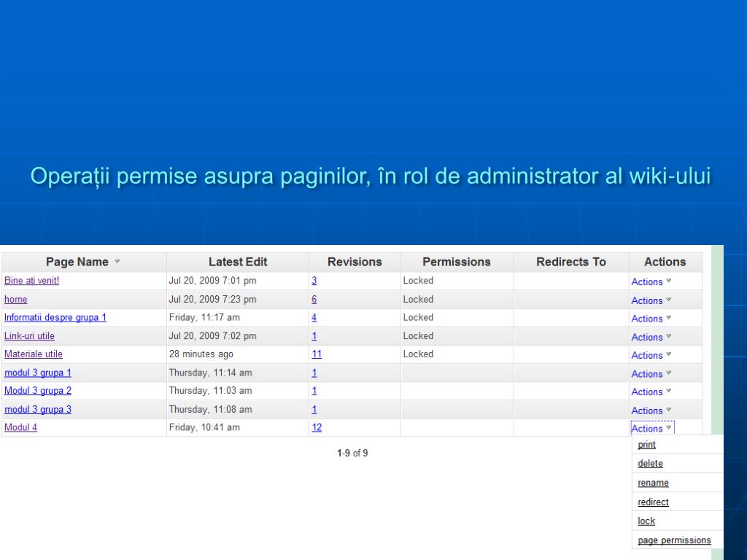Click 'Locked' permission for home row

tap(418, 300)
